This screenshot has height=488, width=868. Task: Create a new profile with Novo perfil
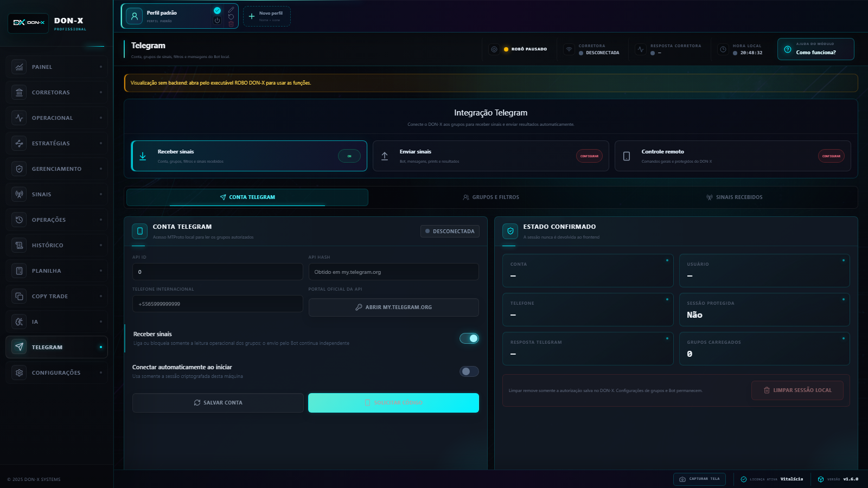(x=267, y=16)
